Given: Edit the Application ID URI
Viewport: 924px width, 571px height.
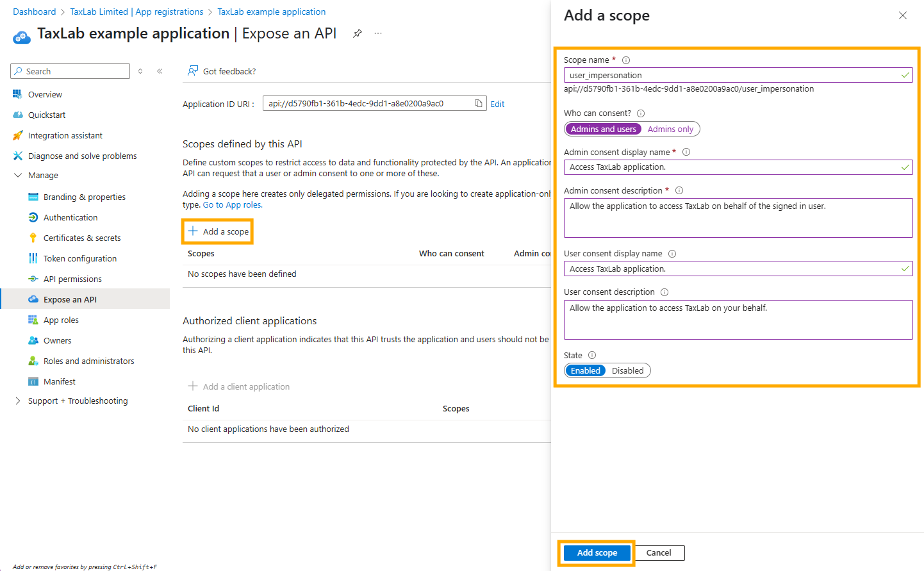Looking at the screenshot, I should tap(497, 104).
